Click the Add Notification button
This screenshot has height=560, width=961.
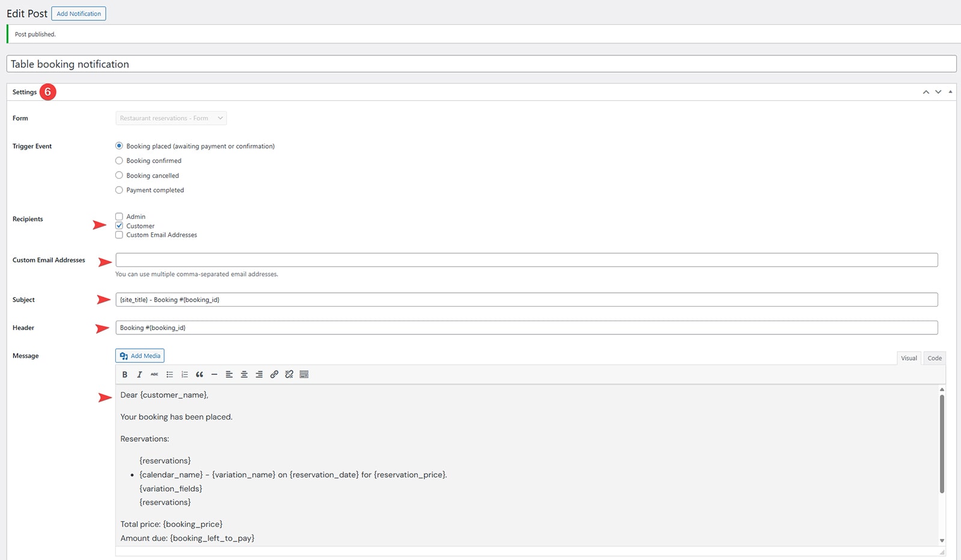pos(79,13)
